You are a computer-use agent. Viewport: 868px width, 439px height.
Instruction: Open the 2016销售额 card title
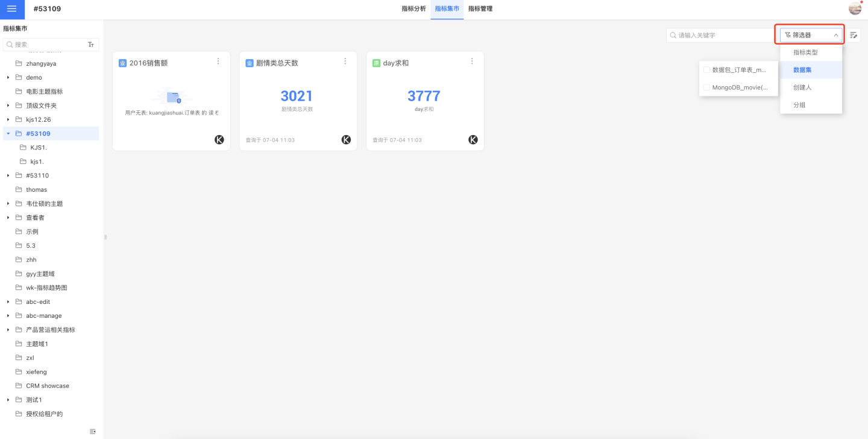tap(148, 63)
